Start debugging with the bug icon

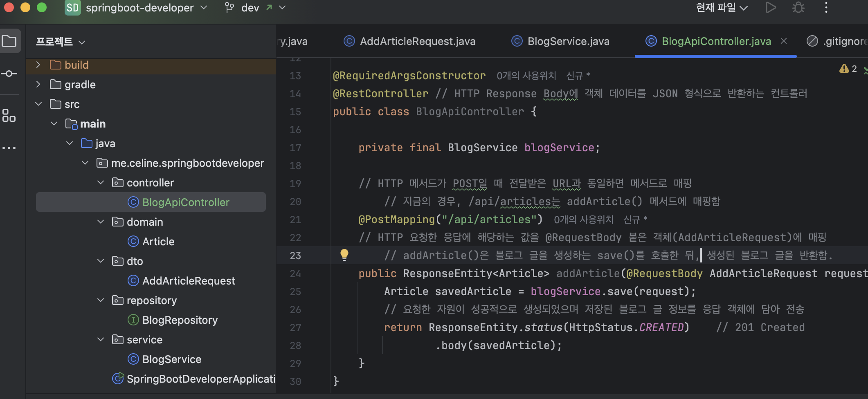tap(798, 8)
